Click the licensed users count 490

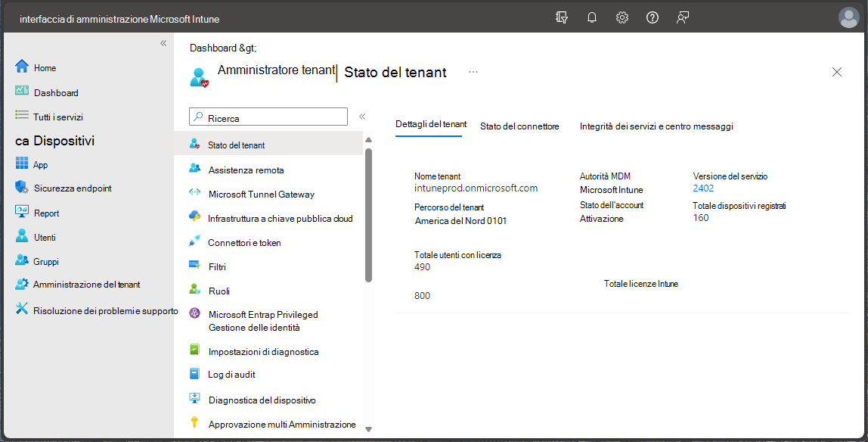[423, 267]
